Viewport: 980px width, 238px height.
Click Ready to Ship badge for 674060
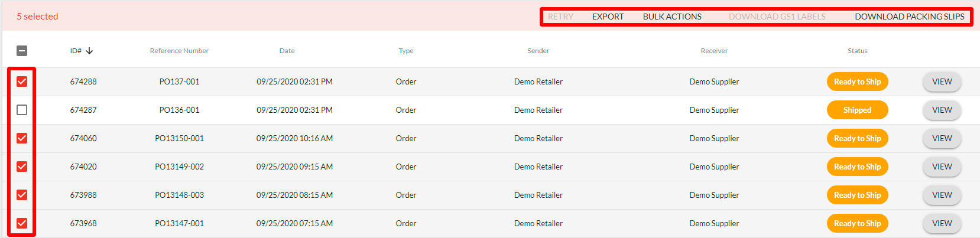point(857,138)
